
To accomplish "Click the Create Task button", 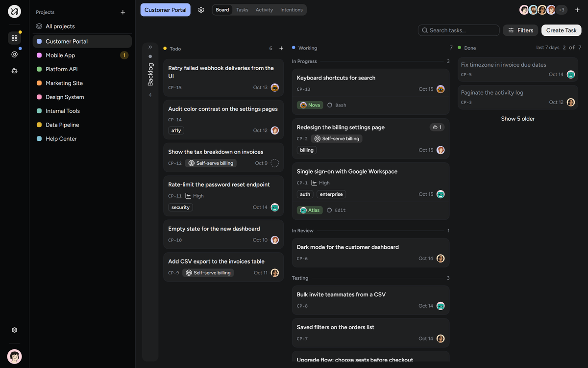I will [x=561, y=30].
